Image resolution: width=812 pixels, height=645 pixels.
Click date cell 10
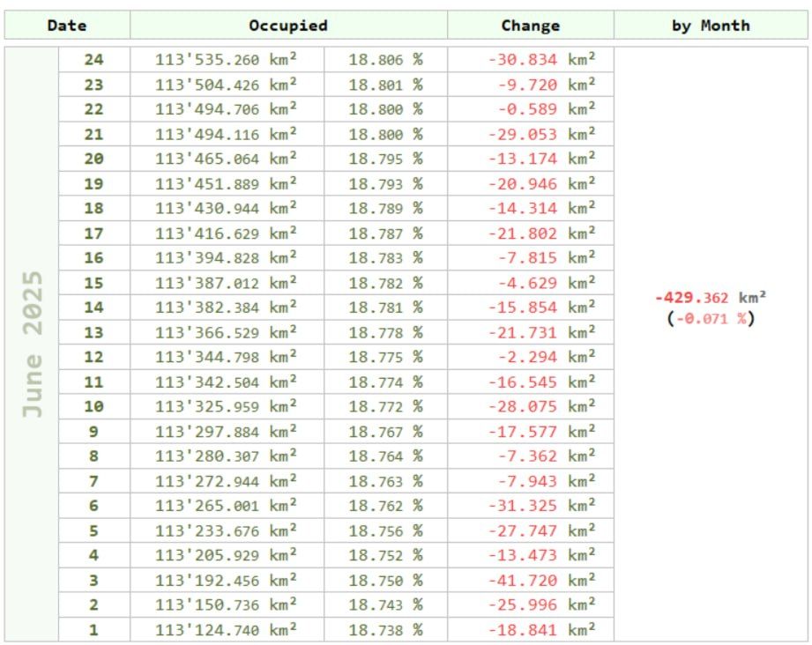[94, 407]
